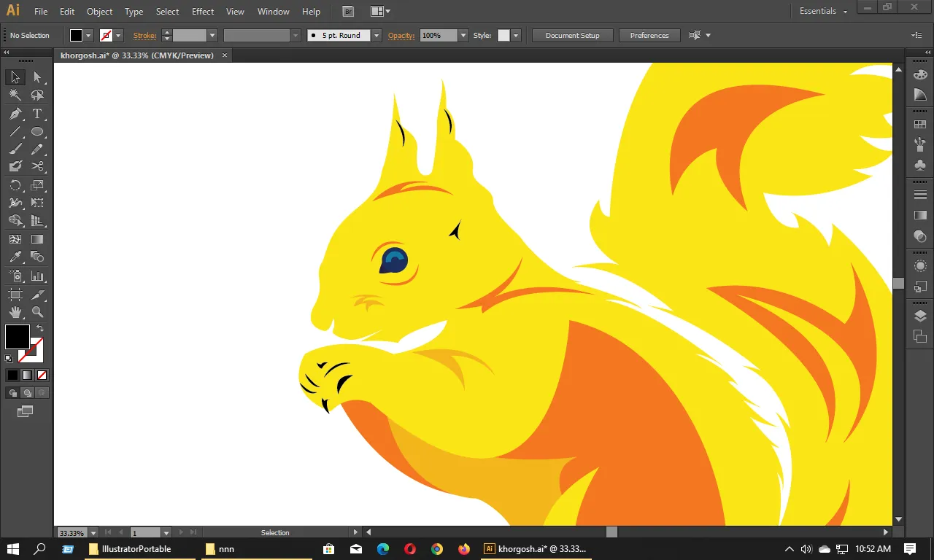Choose the Free Transform tool
Screen dimensions: 934x560
(37, 203)
